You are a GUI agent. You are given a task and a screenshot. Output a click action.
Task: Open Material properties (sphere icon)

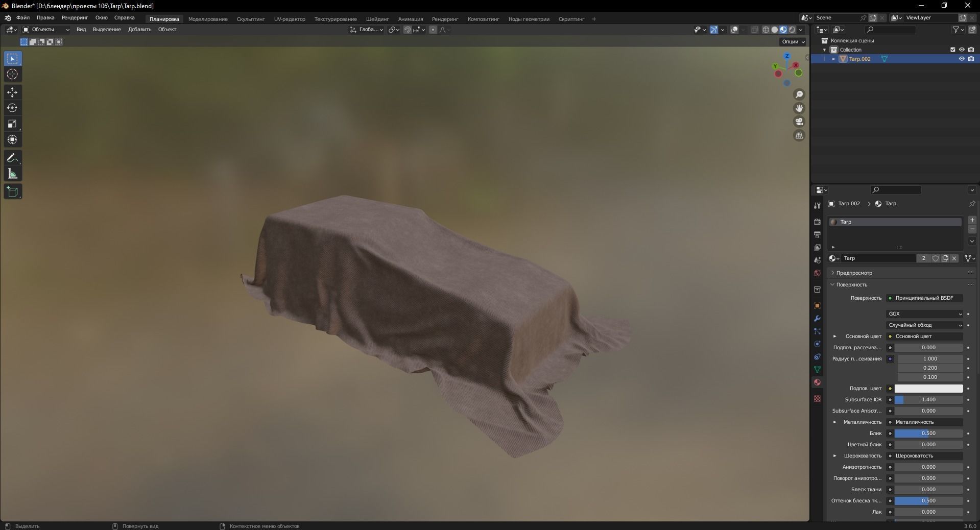pyautogui.click(x=817, y=382)
